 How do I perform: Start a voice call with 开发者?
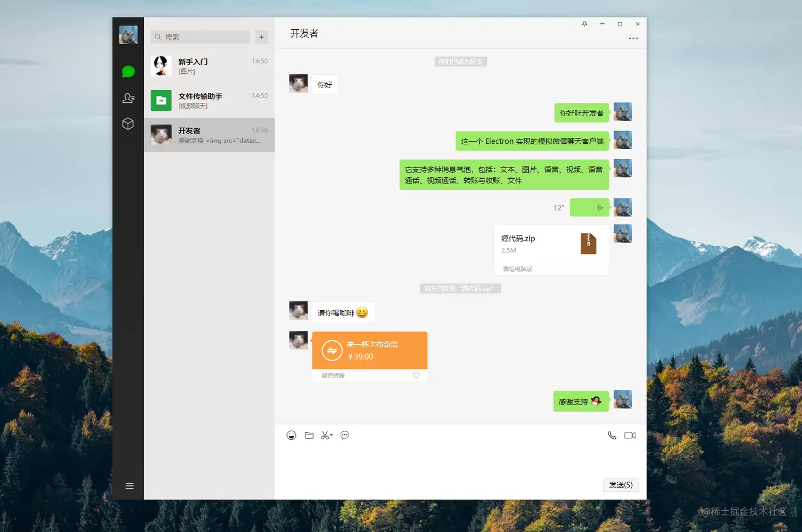click(x=612, y=435)
